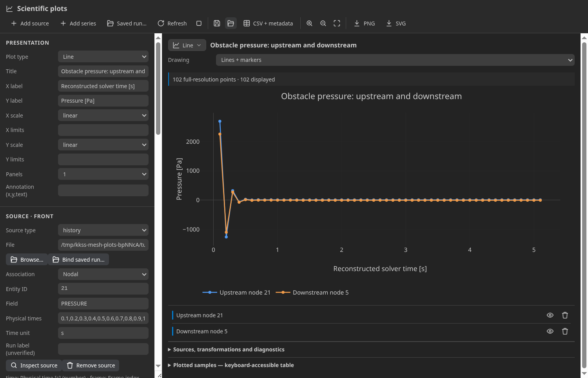Download the plot as SVG
The width and height of the screenshot is (588, 378).
pyautogui.click(x=396, y=24)
